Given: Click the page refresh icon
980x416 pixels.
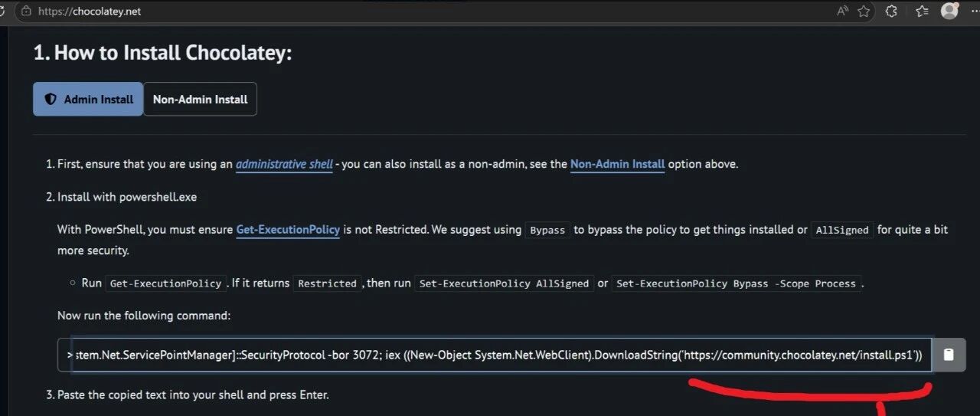Looking at the screenshot, I should (2, 11).
